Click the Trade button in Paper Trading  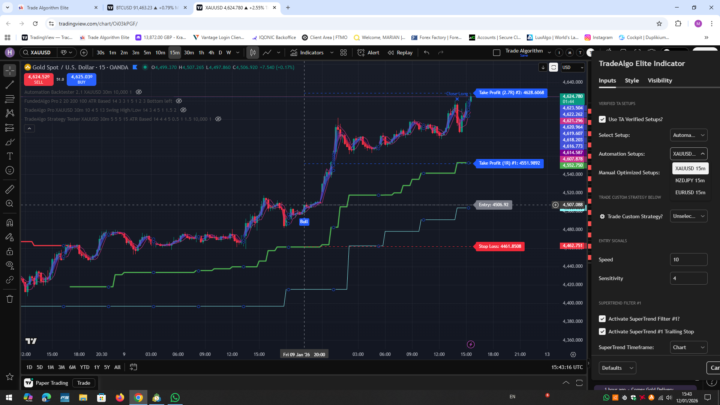click(x=84, y=383)
